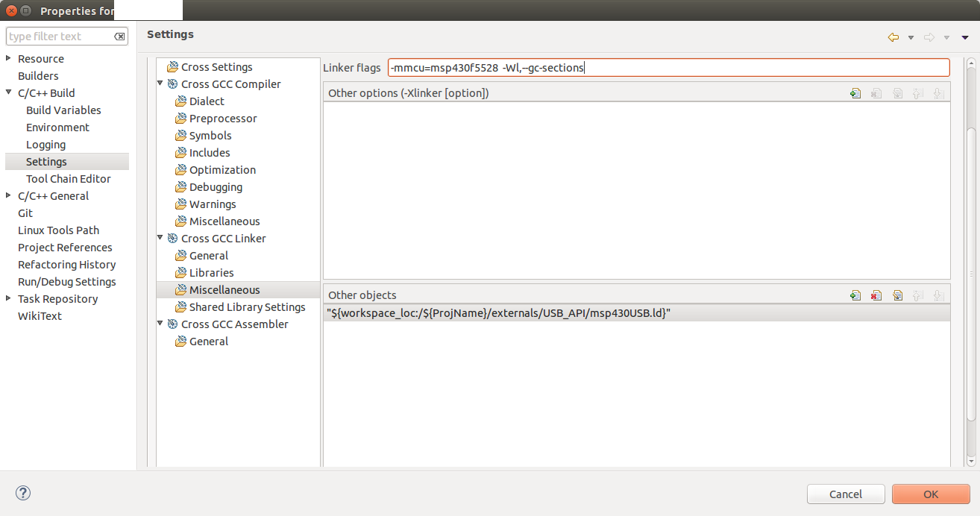Collapse Cross GCC Compiler node
The image size is (980, 516).
coord(160,84)
